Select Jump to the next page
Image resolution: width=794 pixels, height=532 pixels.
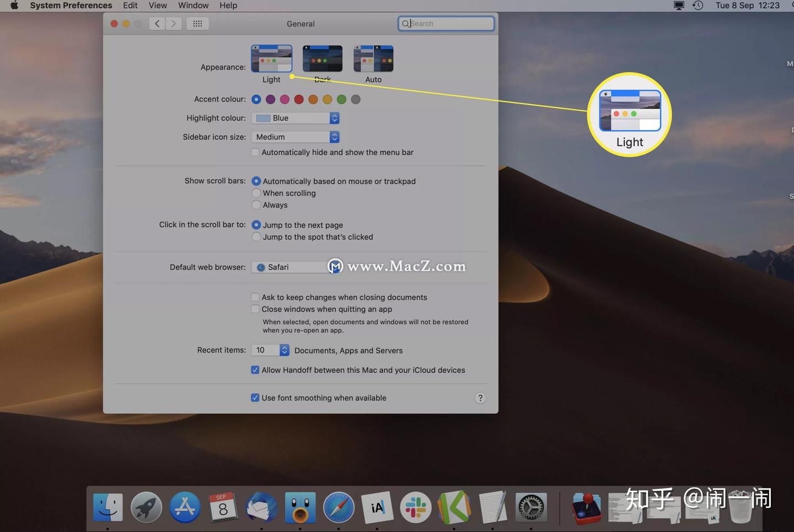coord(256,225)
